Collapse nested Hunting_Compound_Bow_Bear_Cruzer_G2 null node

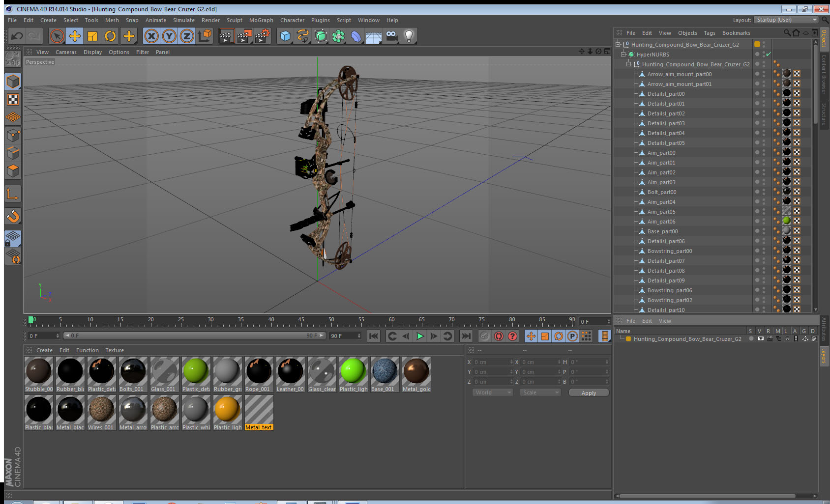[x=628, y=64]
